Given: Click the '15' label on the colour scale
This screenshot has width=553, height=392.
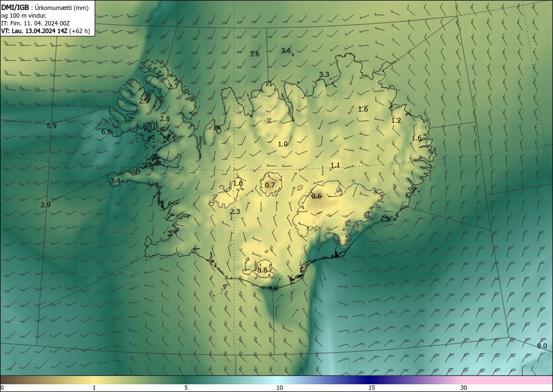Looking at the screenshot, I should (372, 388).
